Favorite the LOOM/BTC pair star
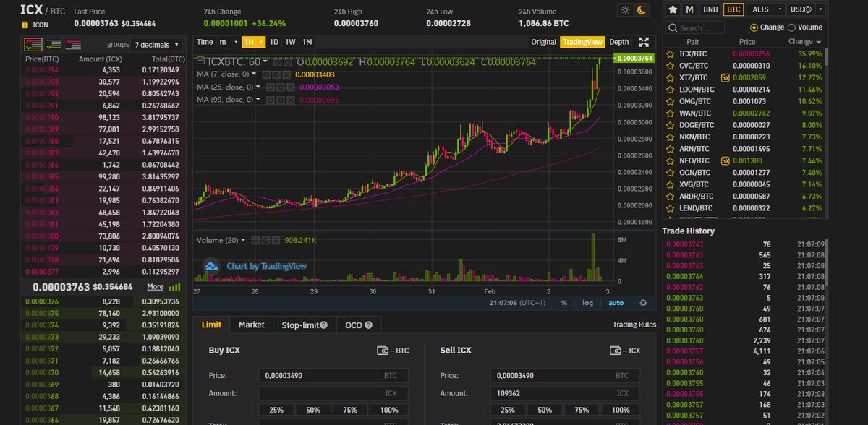The image size is (868, 425). click(670, 89)
